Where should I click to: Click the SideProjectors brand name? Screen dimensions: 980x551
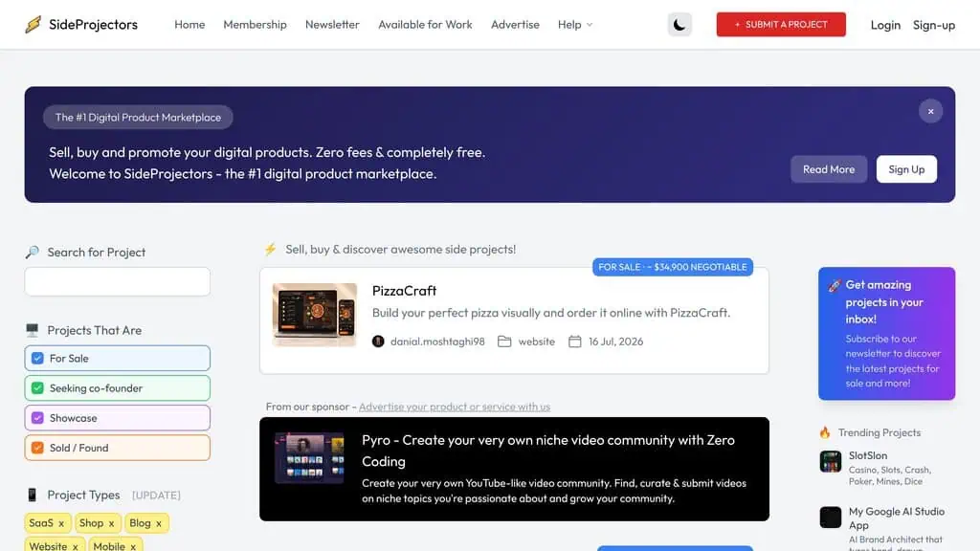93,24
